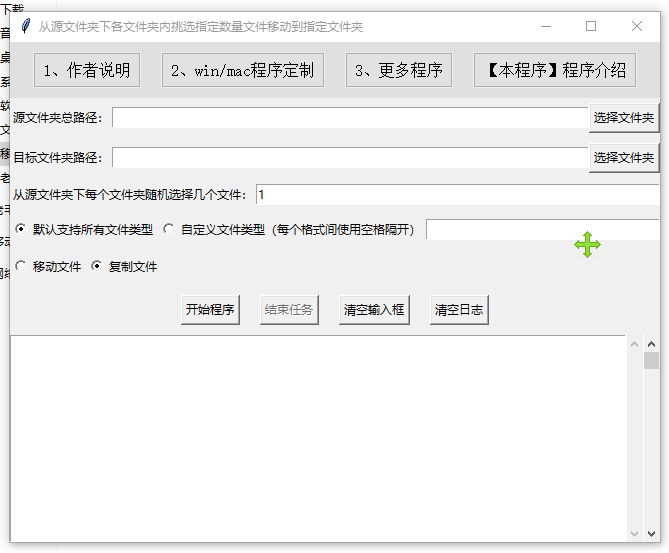669x553 pixels.
Task: Choose folder for 目标文件夹路径
Action: (x=624, y=158)
